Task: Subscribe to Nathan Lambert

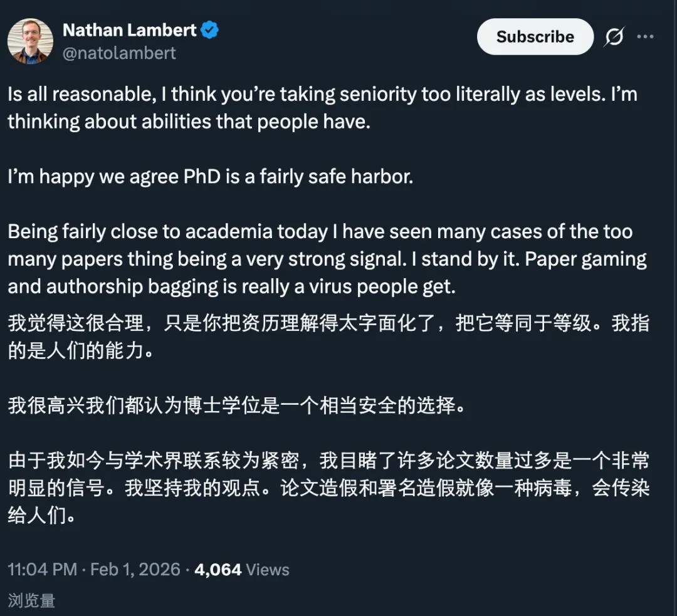Action: 535,36
